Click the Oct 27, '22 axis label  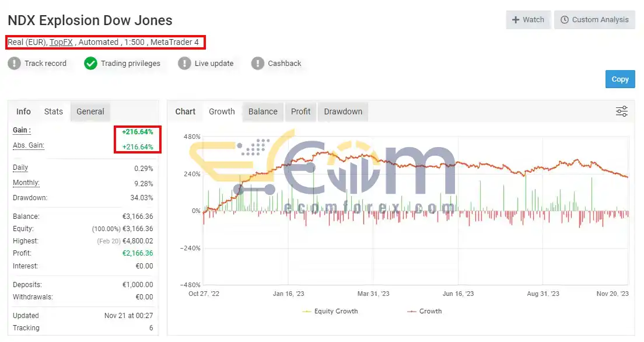pos(204,294)
